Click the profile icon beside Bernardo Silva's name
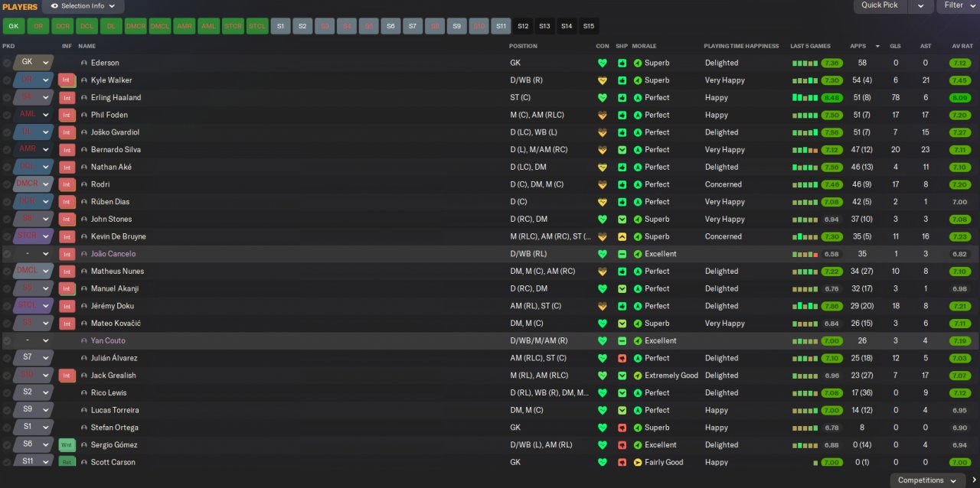The image size is (980, 488). (x=84, y=150)
